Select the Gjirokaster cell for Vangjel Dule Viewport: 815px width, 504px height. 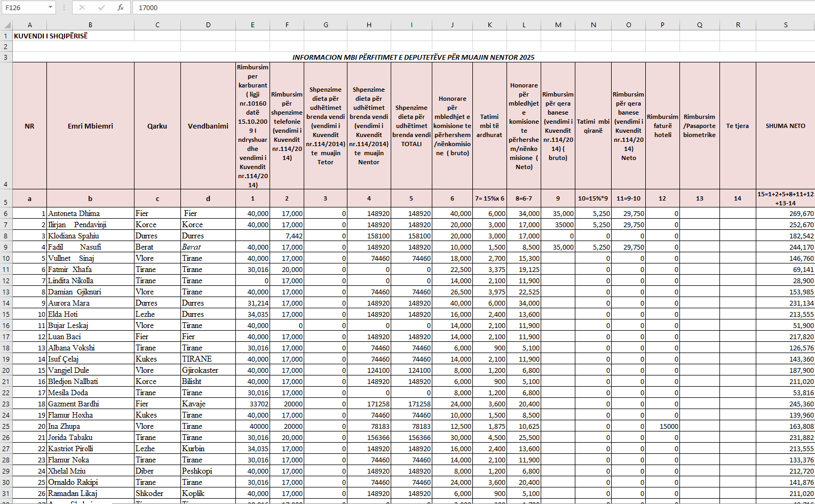(x=208, y=370)
